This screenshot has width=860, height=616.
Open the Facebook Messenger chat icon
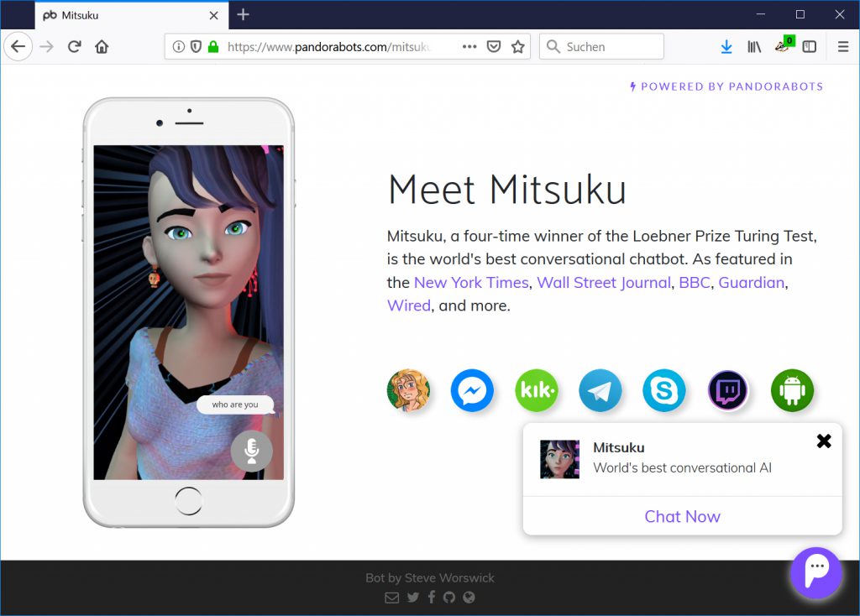click(472, 390)
